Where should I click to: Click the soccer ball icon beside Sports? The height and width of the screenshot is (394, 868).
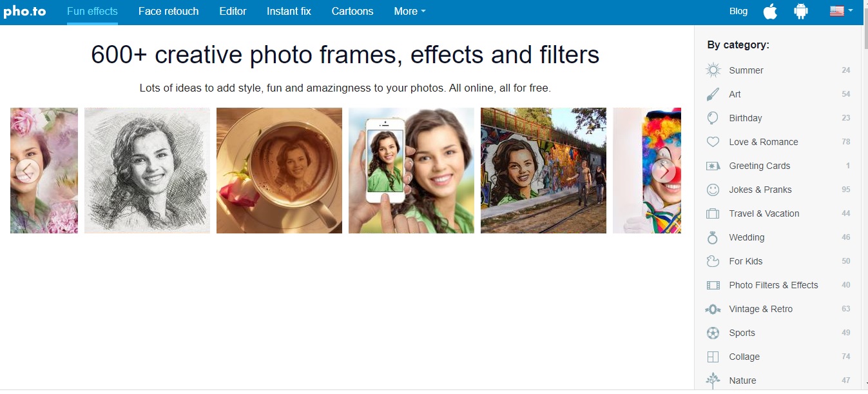point(713,333)
